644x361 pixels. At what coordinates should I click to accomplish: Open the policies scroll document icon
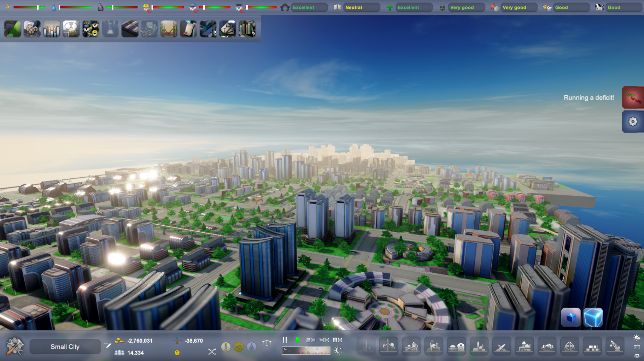pyautogui.click(x=188, y=29)
